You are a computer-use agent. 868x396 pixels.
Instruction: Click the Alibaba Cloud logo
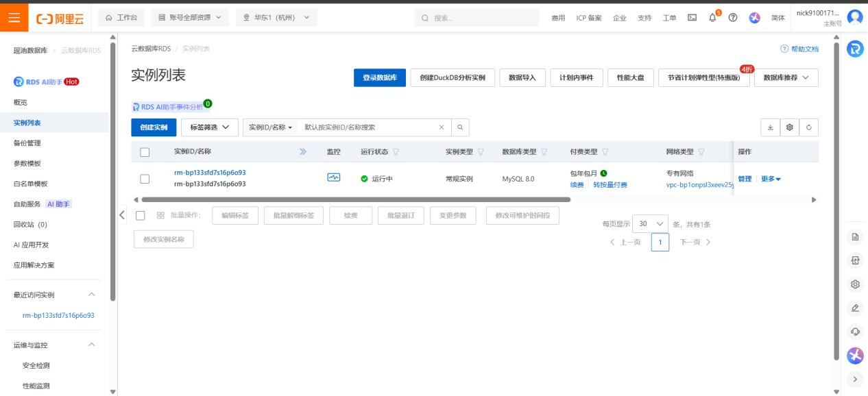point(60,18)
